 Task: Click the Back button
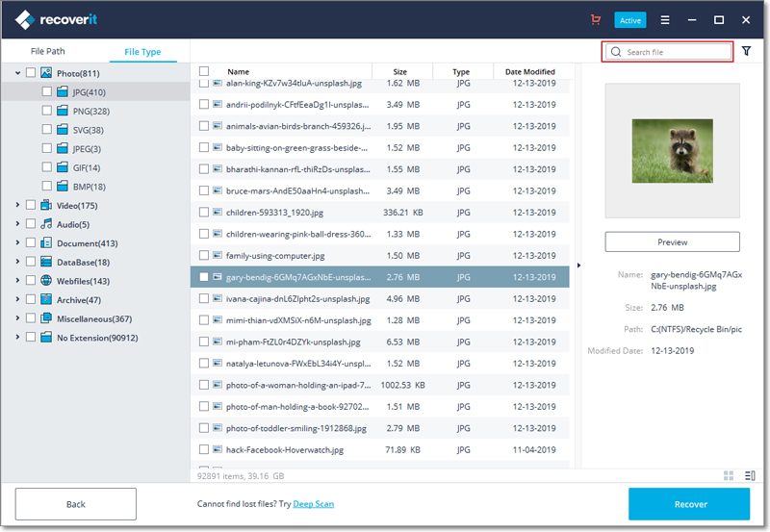[x=76, y=504]
